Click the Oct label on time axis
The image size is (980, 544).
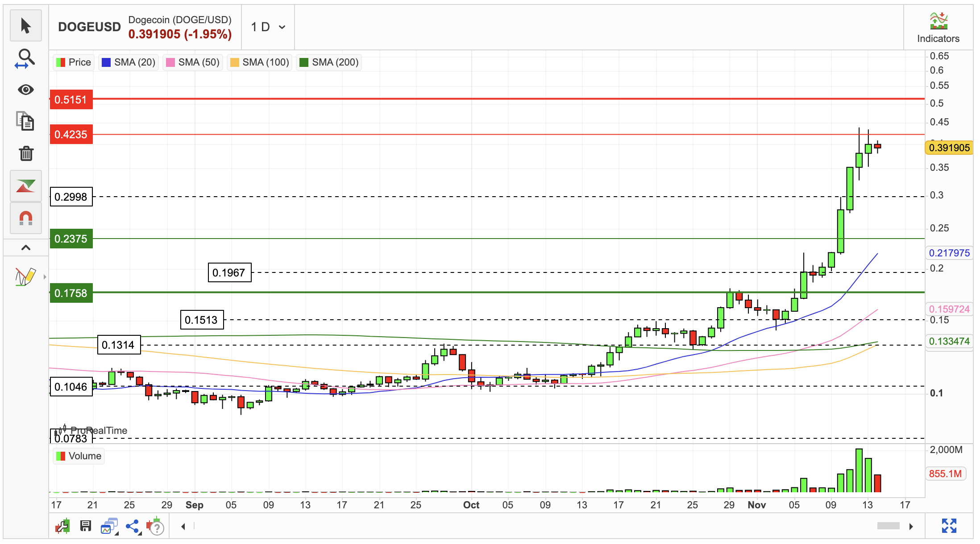click(471, 505)
